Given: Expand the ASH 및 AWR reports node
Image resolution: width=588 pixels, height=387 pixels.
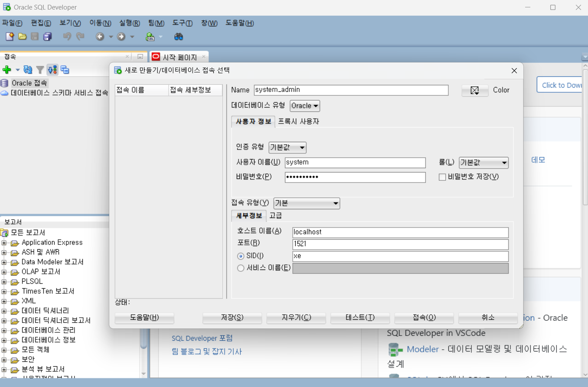Looking at the screenshot, I should pos(4,252).
